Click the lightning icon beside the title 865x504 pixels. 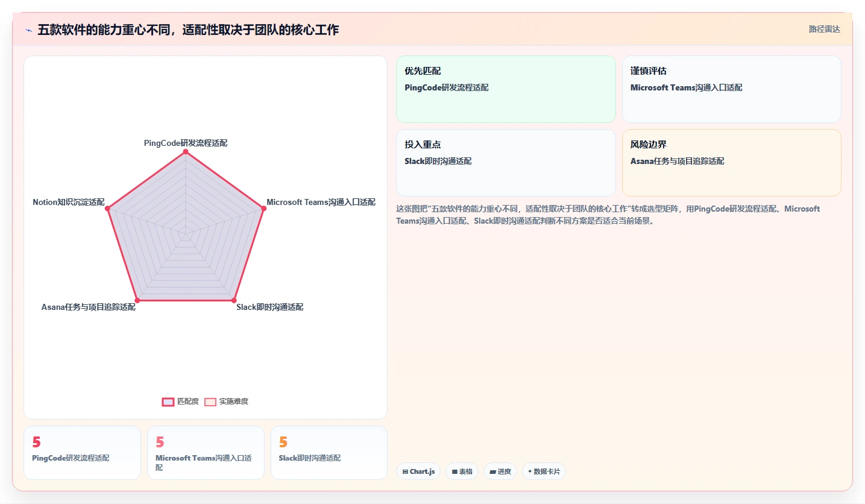click(28, 30)
